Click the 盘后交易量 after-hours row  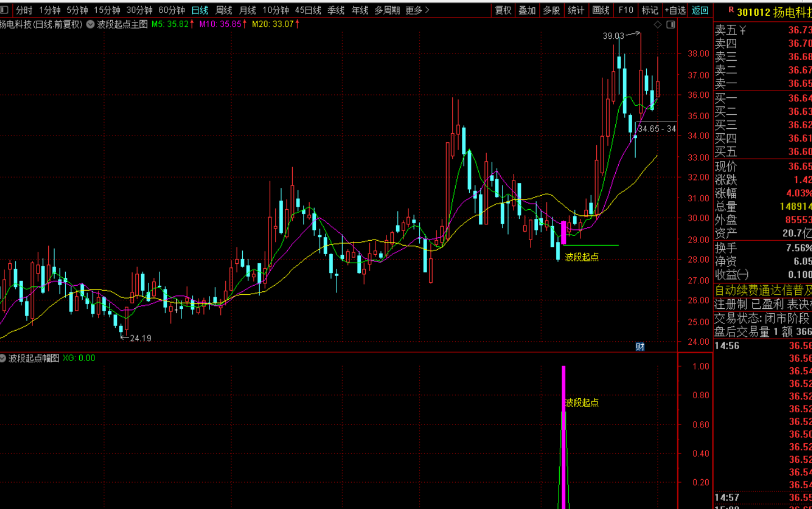point(763,332)
